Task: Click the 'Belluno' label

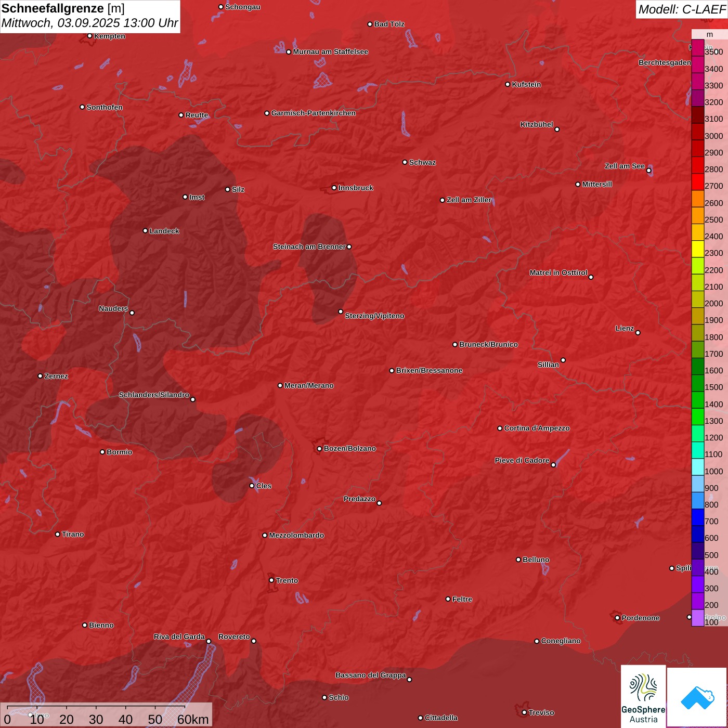Action: 536,560
